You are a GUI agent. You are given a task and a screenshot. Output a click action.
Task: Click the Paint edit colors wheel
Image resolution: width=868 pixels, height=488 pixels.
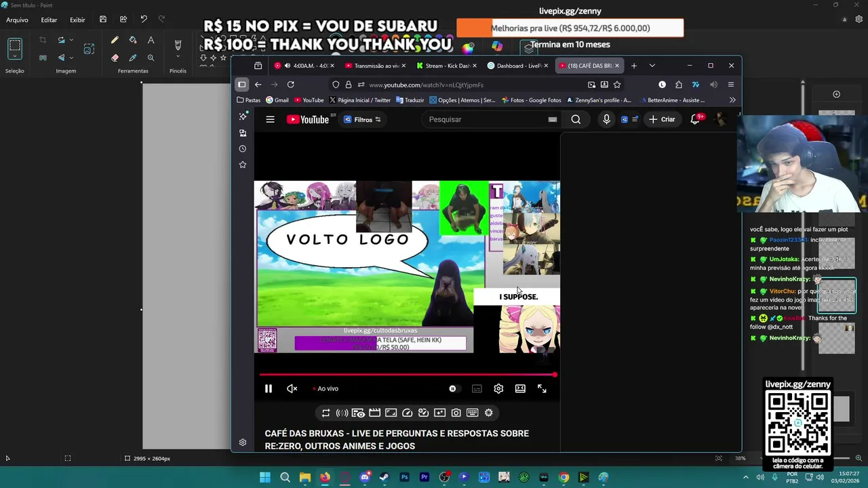(468, 47)
